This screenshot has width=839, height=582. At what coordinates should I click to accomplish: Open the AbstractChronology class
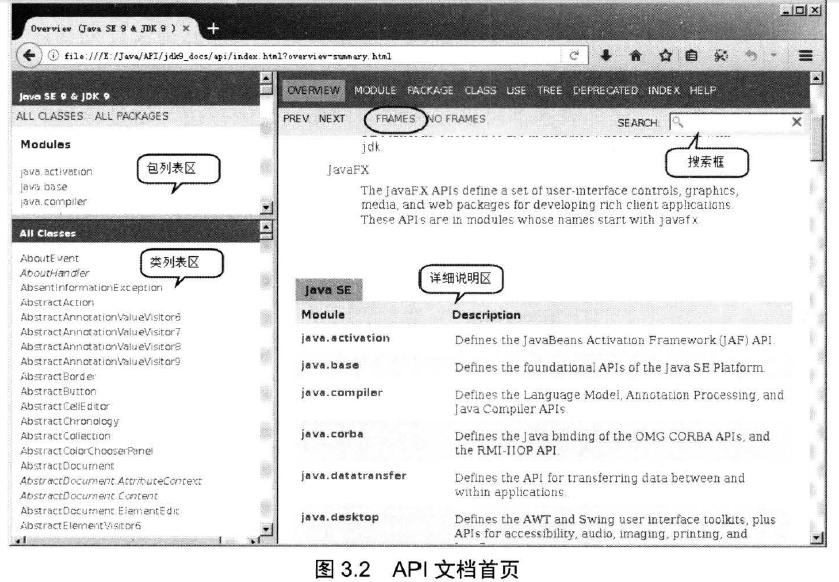(x=70, y=422)
